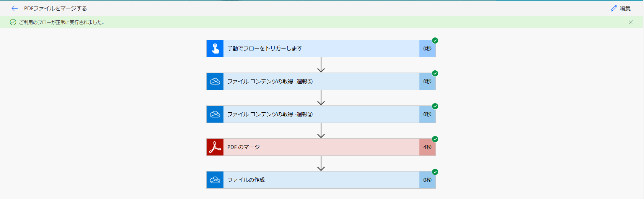Click success checkmark icon in notification bar
644x199 pixels.
13,22
